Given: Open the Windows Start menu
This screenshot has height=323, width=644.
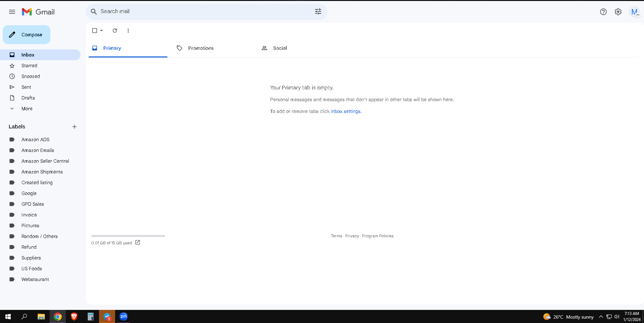Looking at the screenshot, I should coord(8,317).
